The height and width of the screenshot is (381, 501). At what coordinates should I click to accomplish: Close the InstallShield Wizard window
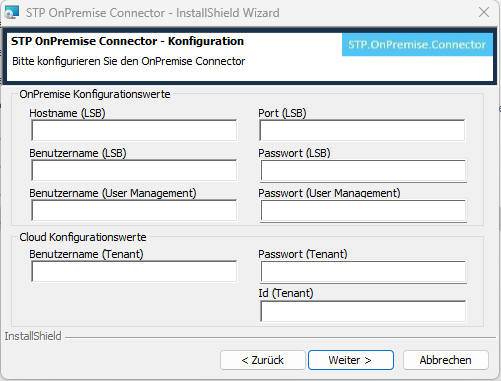(484, 12)
